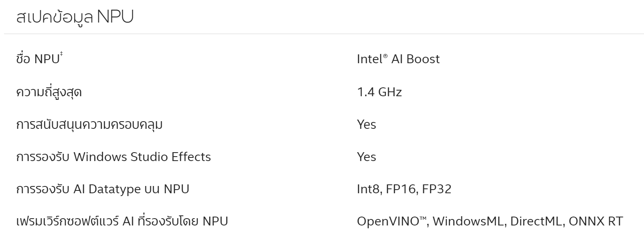Select the "ONNX RT" framework name
Image resolution: width=644 pixels, height=248 pixels.
tap(596, 221)
